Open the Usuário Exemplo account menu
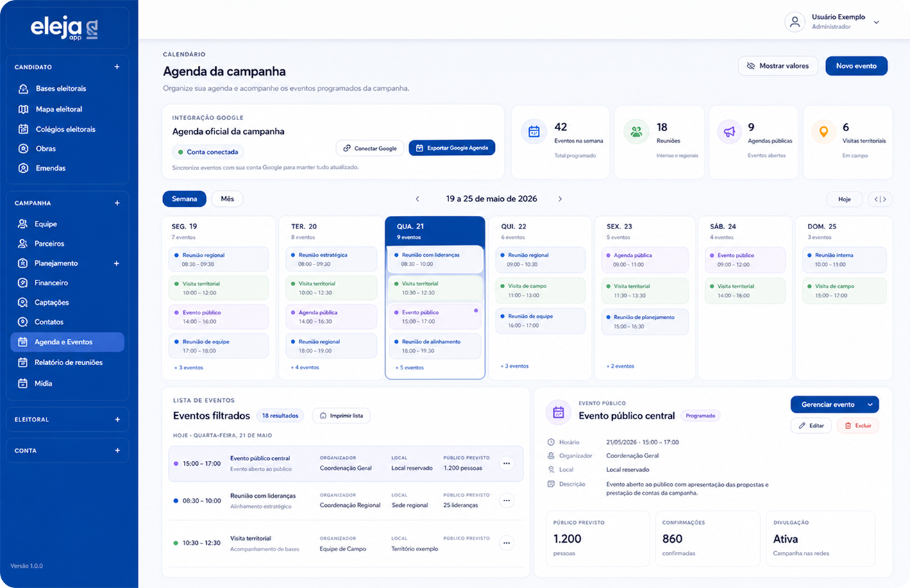This screenshot has height=588, width=910. click(832, 22)
